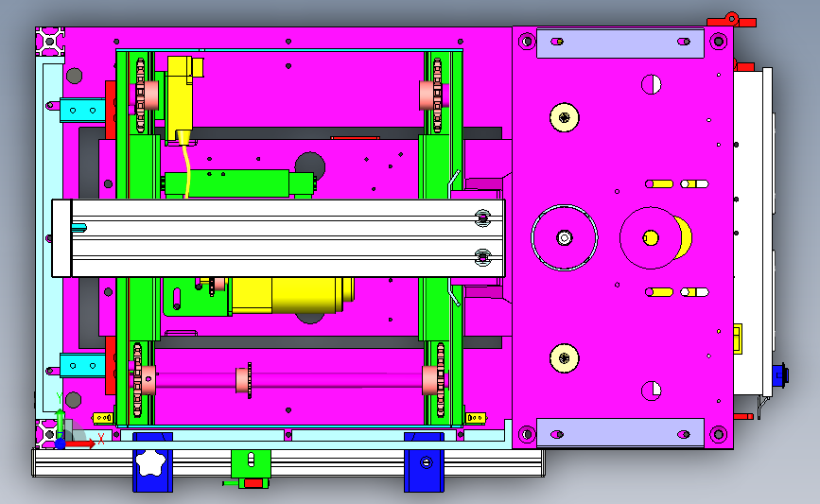Screen dimensions: 820x504
Task: Pick the quarter-white circular hole near plate bottom
Action: [x=651, y=391]
